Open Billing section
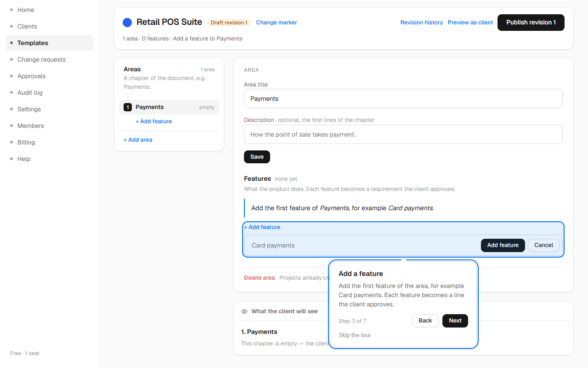 coord(49,142)
